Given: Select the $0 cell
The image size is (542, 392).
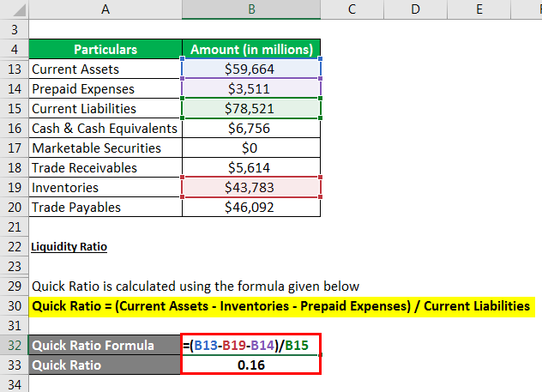Looking at the screenshot, I should (251, 148).
